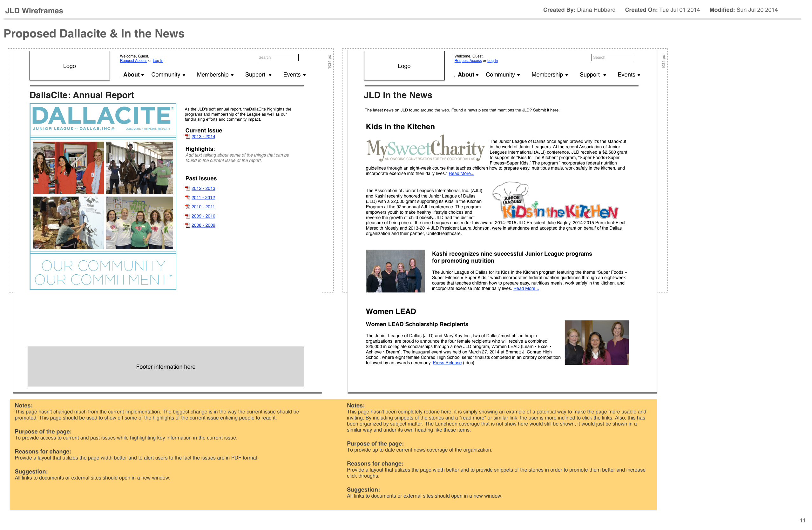812x530 pixels.
Task: Open the DallaCite annual report cover image
Action: coord(103,197)
